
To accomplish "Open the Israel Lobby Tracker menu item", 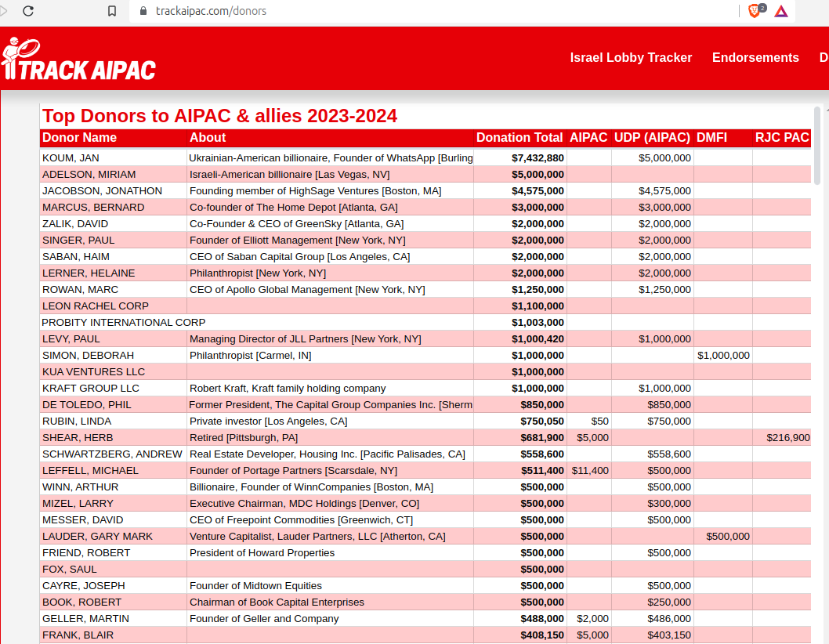I will [x=631, y=58].
